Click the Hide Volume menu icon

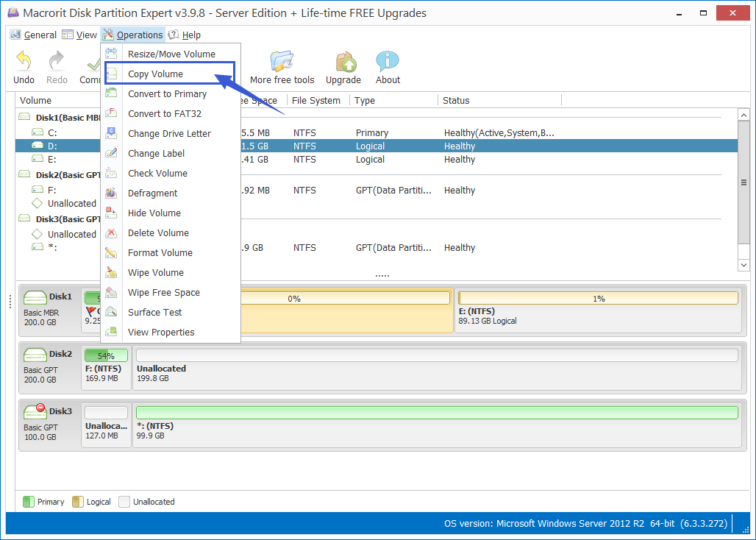coord(111,212)
